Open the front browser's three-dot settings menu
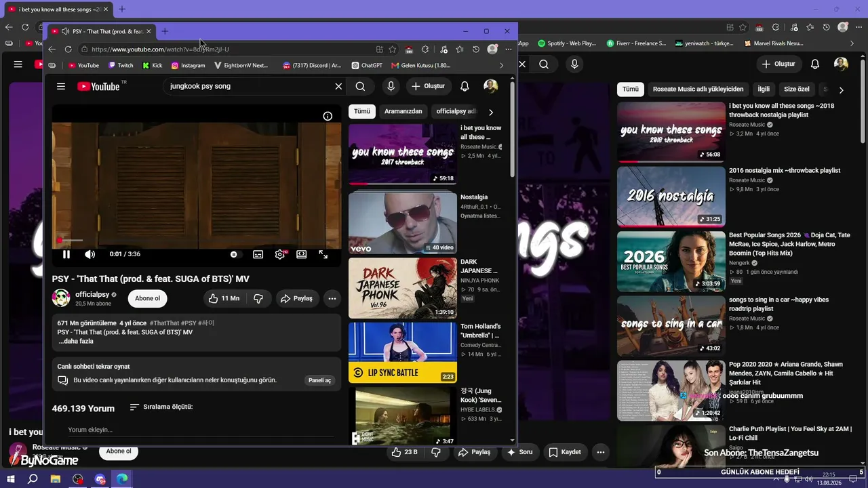Screen dimensions: 868x488 click(x=509, y=49)
